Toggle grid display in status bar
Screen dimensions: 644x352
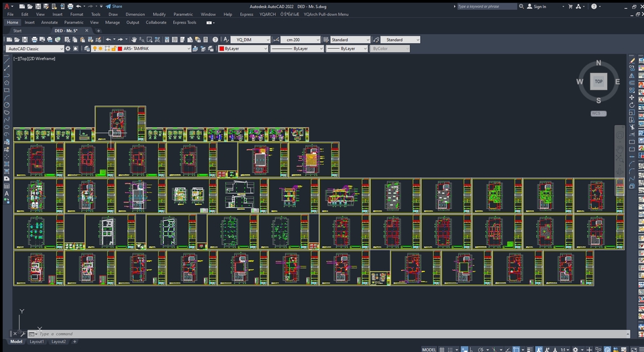(442, 349)
